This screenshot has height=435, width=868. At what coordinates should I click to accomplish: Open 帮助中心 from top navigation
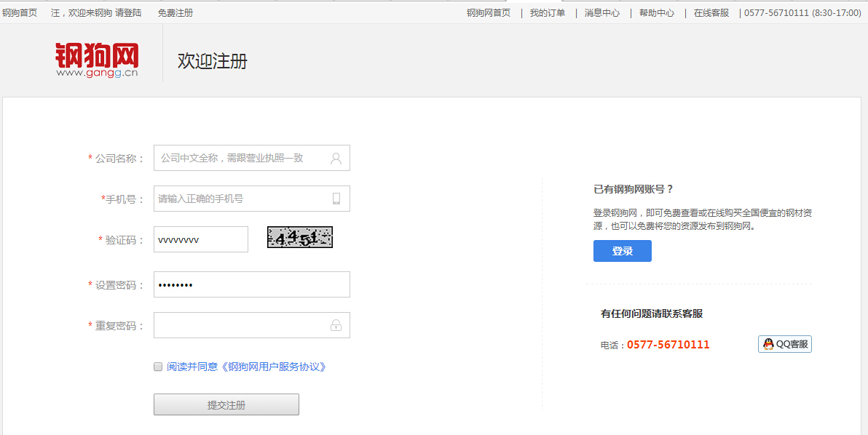coord(657,13)
